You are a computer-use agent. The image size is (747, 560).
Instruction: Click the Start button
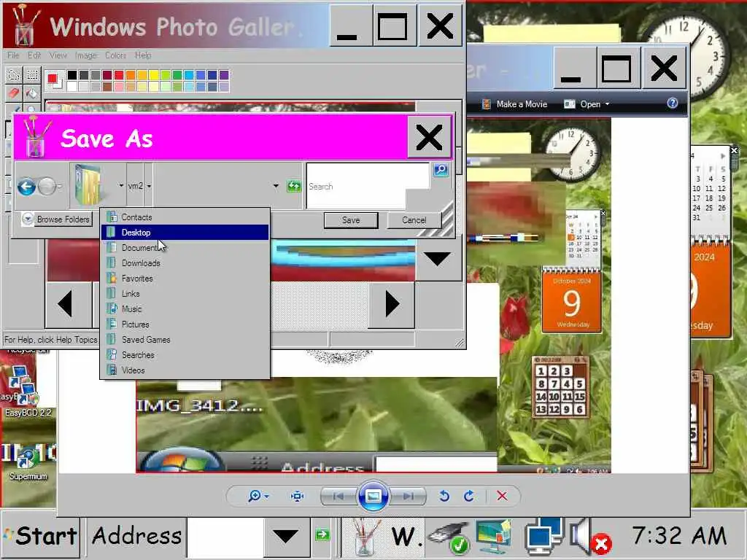[41, 536]
